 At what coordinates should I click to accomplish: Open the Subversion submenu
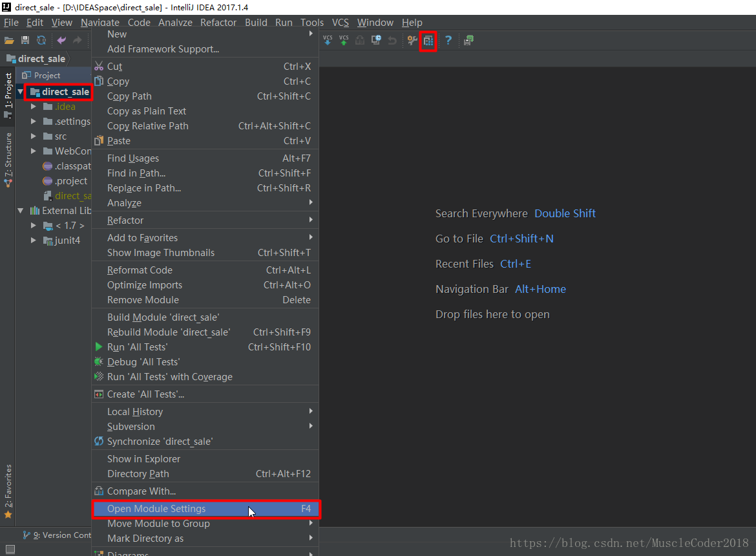click(205, 427)
